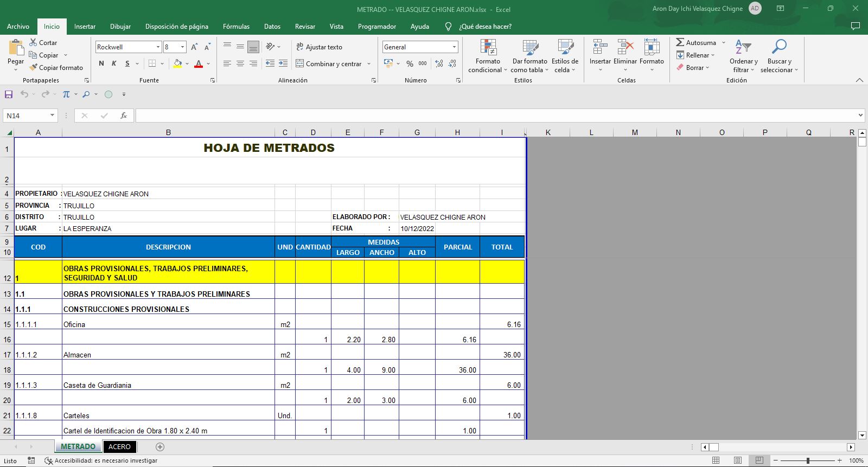Image resolution: width=868 pixels, height=467 pixels.
Task: Open the Archivo tab
Action: 18,27
